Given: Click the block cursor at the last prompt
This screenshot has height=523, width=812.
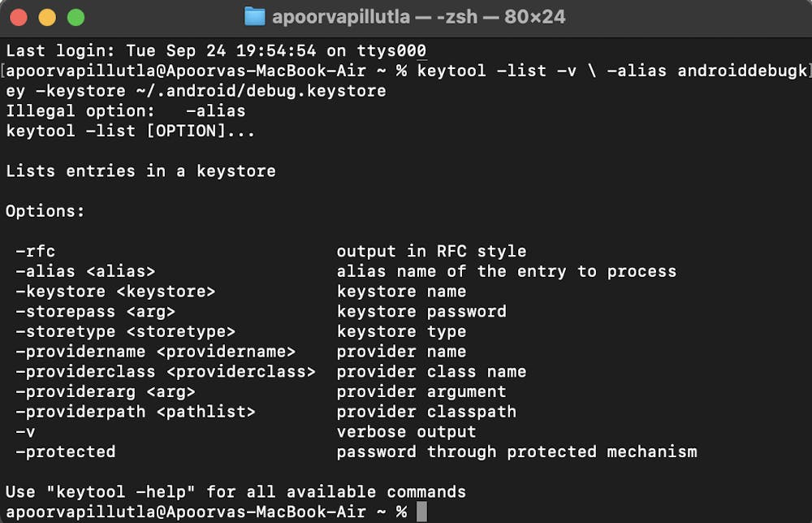Looking at the screenshot, I should [421, 512].
